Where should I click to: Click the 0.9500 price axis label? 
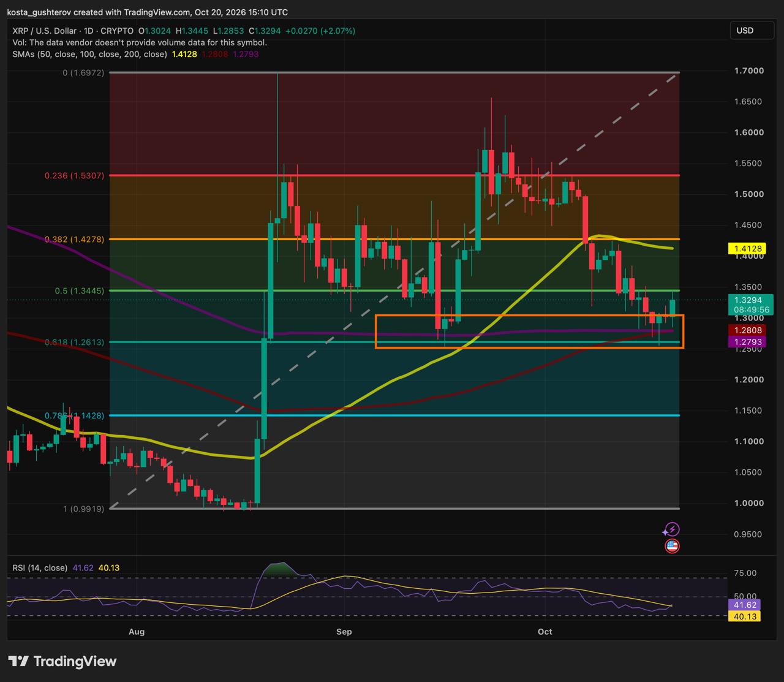coord(749,534)
